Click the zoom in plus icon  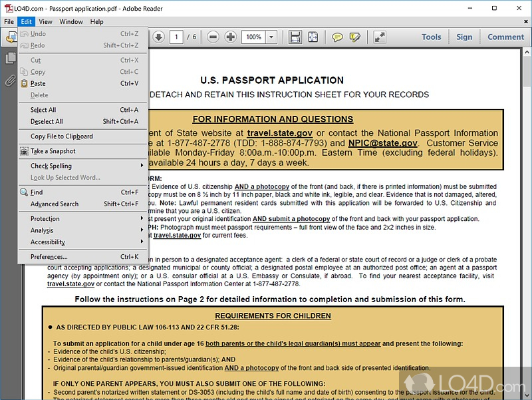[x=231, y=37]
